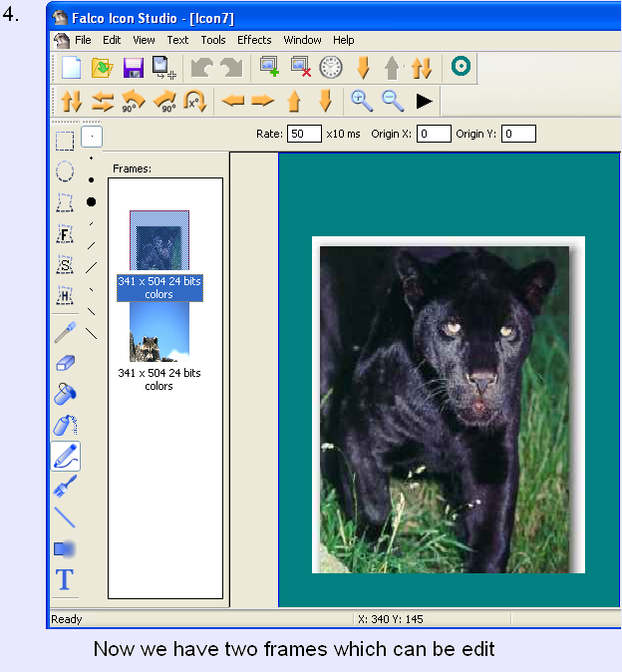Click the Origin X input field
Viewport: 622px width, 672px height.
click(434, 134)
